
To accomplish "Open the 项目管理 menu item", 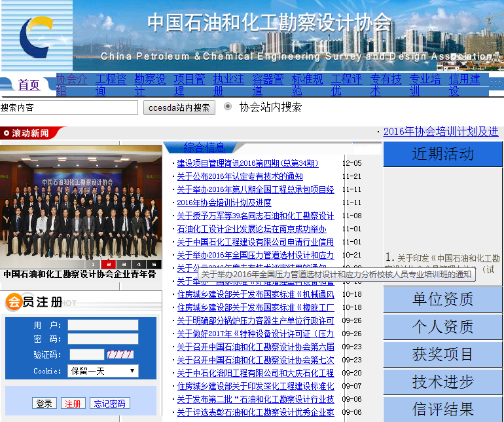I will point(190,85).
